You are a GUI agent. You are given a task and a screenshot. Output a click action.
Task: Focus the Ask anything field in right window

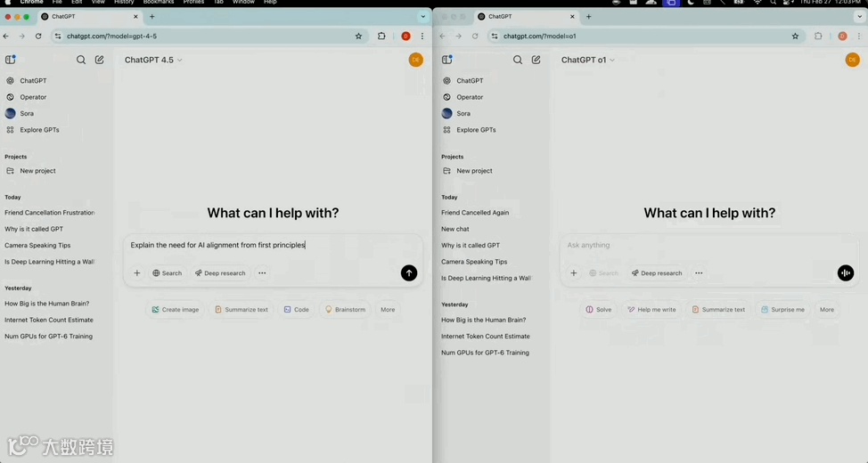click(708, 245)
